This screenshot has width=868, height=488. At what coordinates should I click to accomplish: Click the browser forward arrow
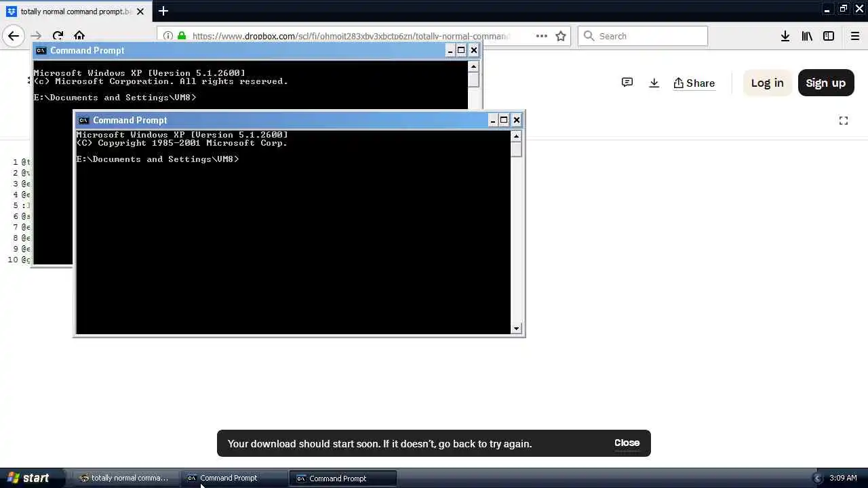tap(36, 36)
